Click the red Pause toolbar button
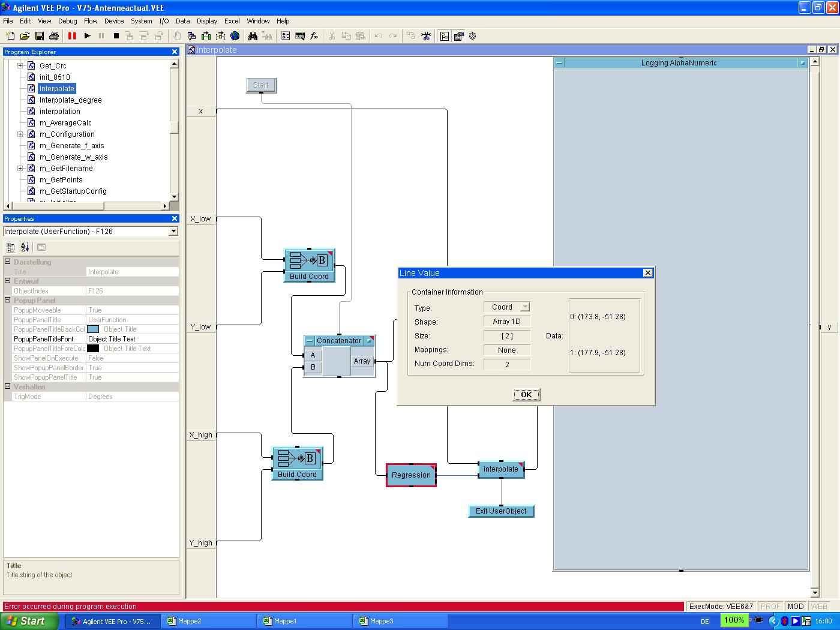The width and height of the screenshot is (840, 630). click(72, 36)
